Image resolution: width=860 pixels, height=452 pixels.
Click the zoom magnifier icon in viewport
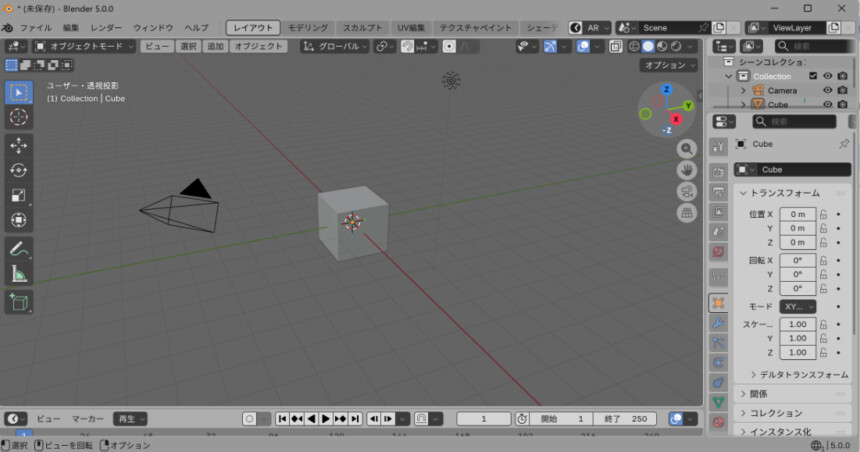tap(687, 148)
